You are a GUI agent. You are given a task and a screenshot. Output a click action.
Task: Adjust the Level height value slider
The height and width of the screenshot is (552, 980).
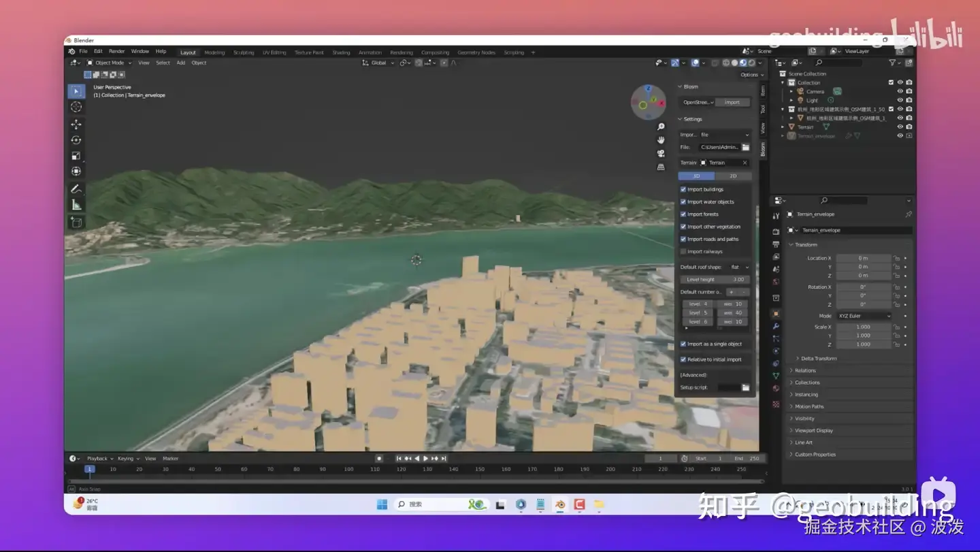(x=715, y=280)
